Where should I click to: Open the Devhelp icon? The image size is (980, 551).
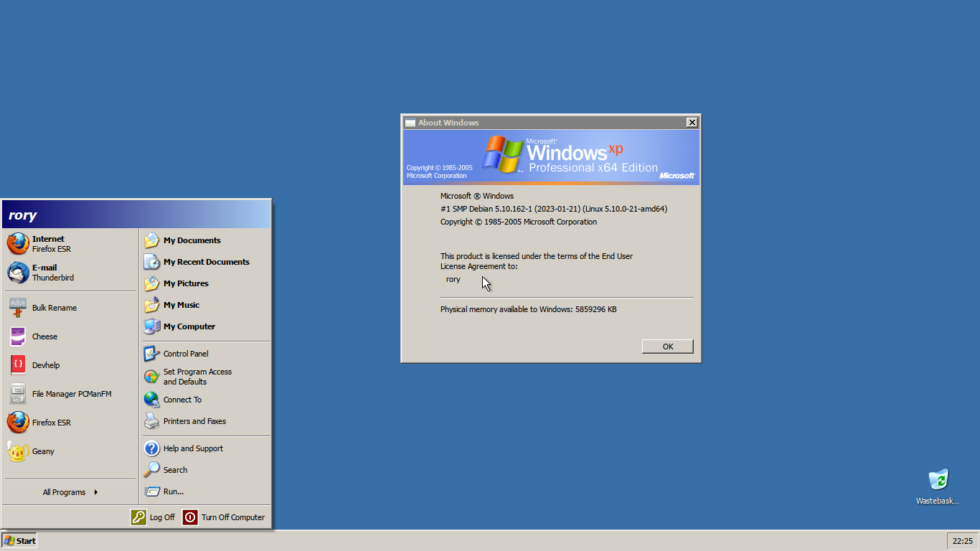coord(18,365)
